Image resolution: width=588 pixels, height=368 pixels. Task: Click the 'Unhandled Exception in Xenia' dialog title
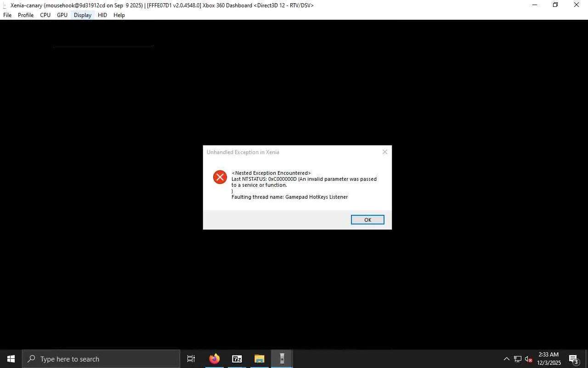(243, 152)
